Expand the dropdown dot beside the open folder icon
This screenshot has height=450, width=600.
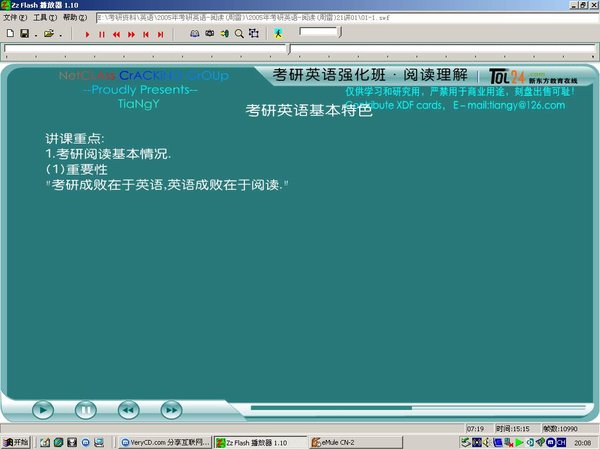[x=61, y=36]
